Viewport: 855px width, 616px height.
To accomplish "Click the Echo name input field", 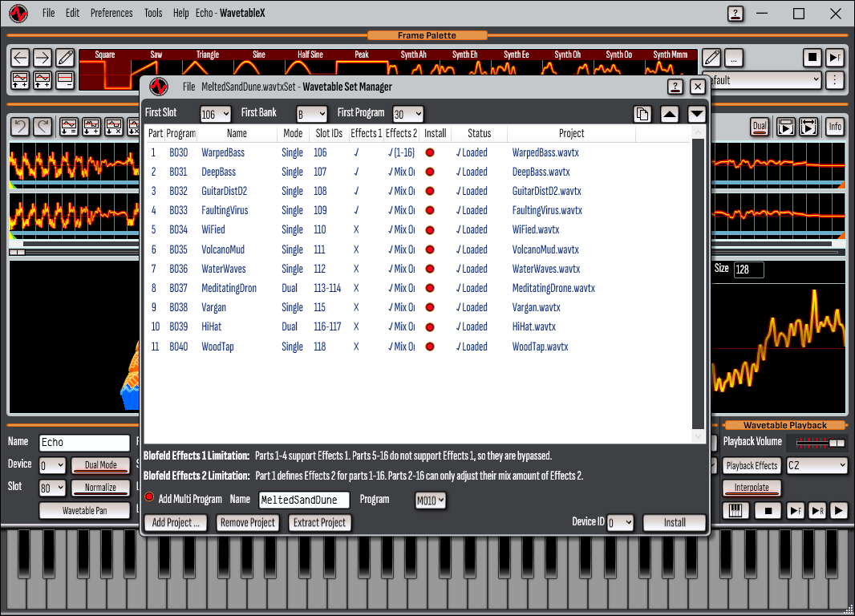I will pyautogui.click(x=84, y=443).
